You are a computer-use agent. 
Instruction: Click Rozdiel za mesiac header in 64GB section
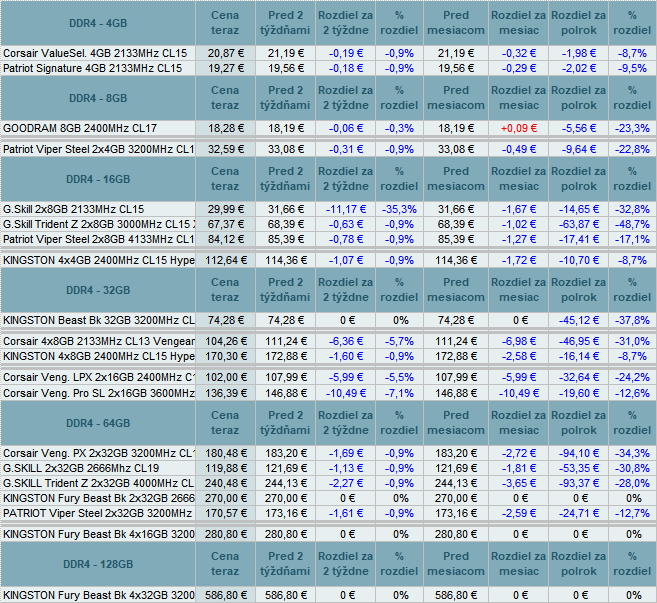pos(519,423)
